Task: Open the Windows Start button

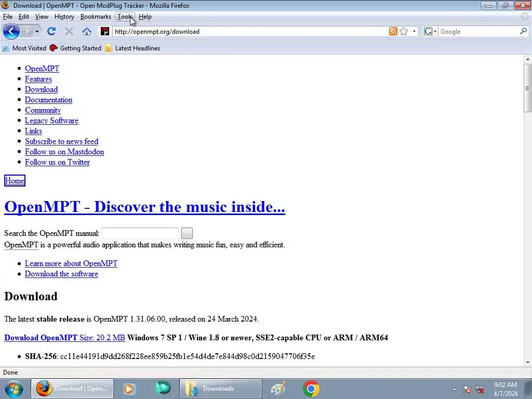Action: tap(14, 389)
